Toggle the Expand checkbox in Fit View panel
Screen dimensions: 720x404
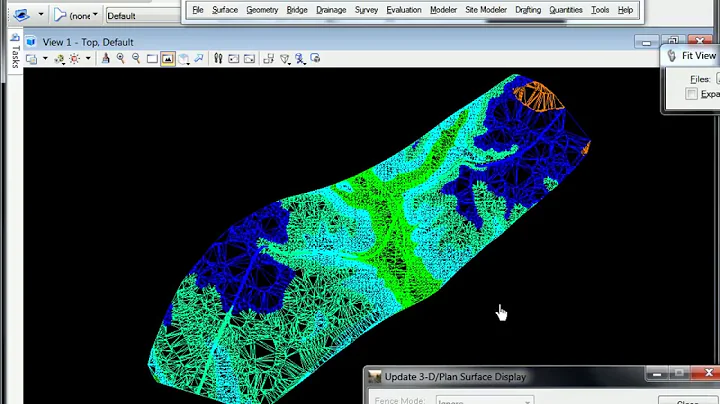point(691,94)
